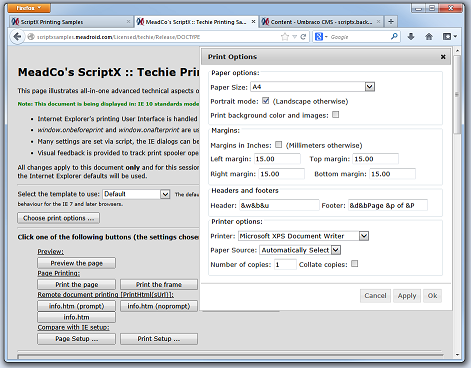
Task: Open the Firefox menu button
Action: pos(29,8)
